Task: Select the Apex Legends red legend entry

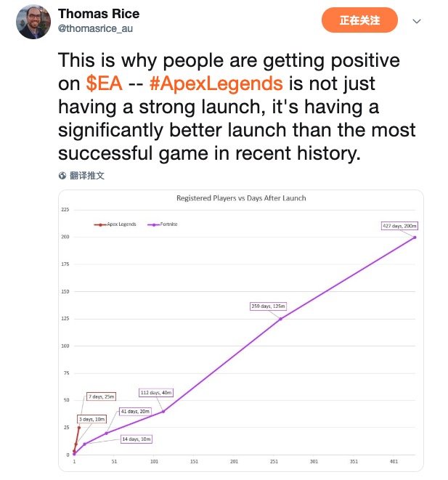Action: (115, 224)
